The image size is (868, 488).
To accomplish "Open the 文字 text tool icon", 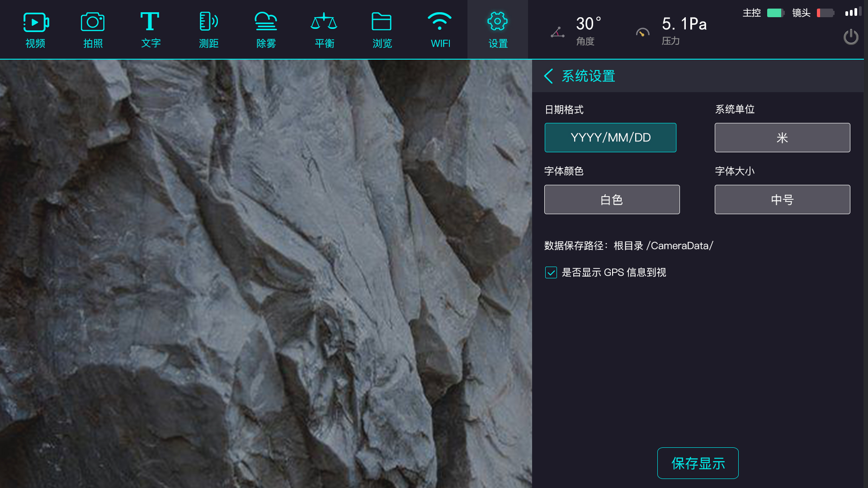I will pos(150,21).
